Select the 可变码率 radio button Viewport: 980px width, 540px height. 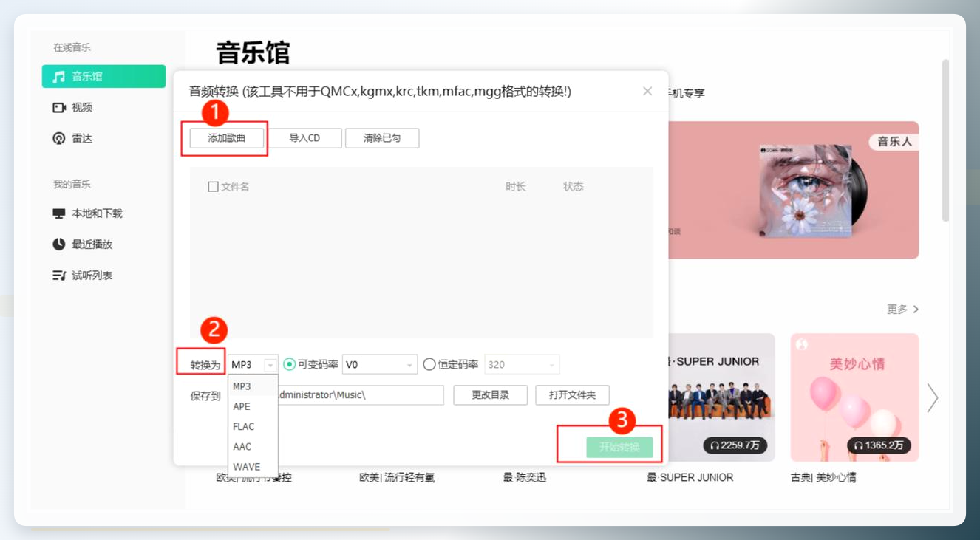tap(289, 364)
